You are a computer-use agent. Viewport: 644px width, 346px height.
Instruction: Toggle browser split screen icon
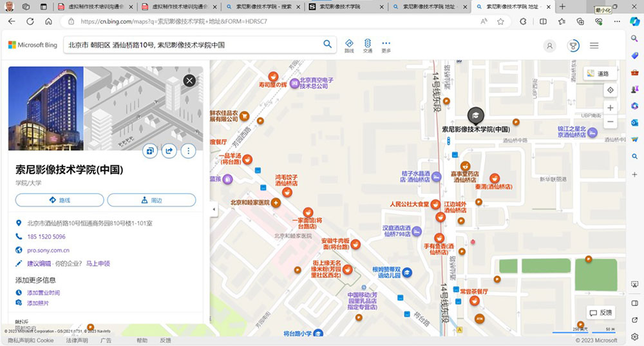tap(543, 21)
